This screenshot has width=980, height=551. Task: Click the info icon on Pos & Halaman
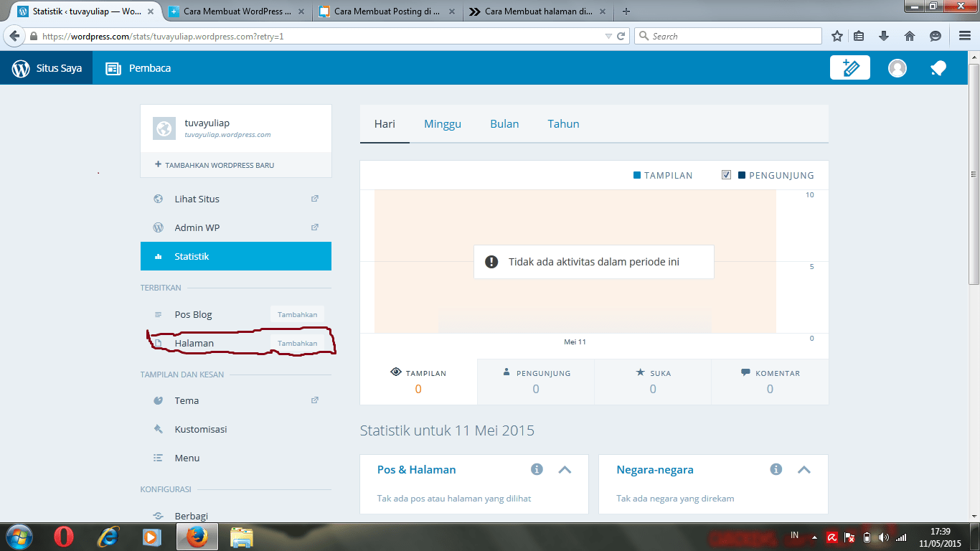point(537,469)
